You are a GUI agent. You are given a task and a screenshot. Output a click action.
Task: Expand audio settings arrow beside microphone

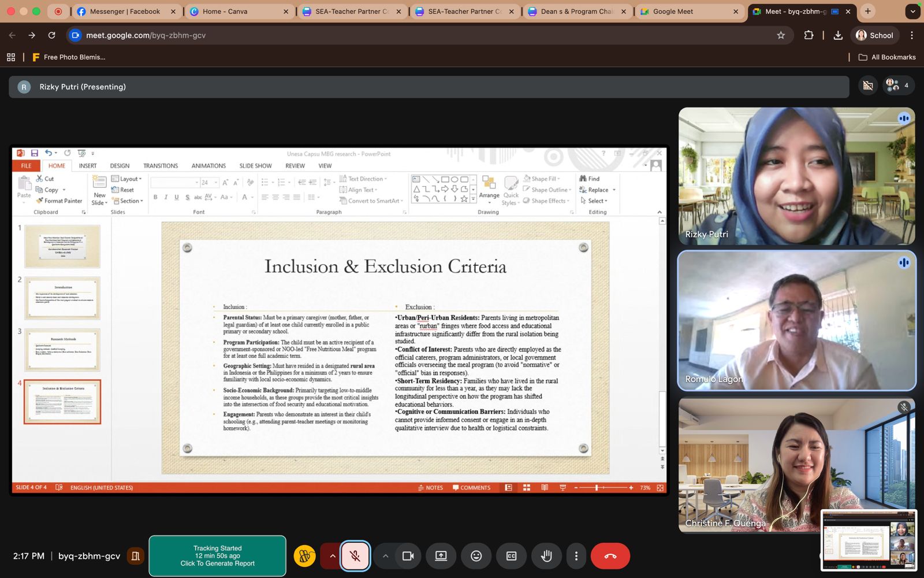pyautogui.click(x=333, y=556)
